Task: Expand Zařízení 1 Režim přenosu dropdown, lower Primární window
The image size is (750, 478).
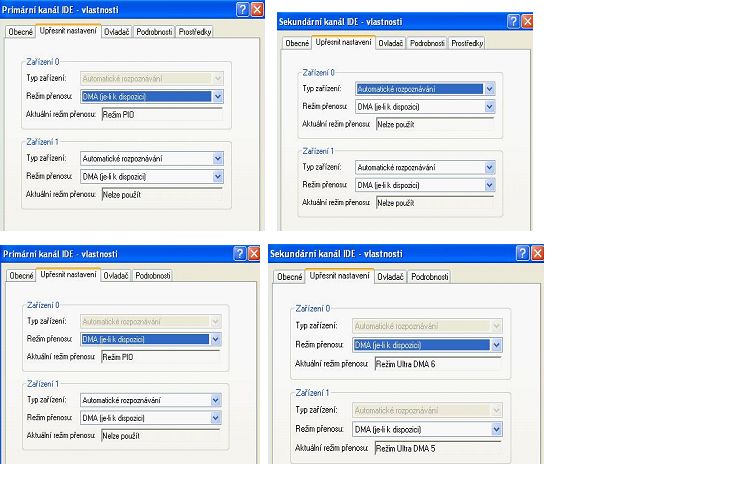Action: click(216, 418)
